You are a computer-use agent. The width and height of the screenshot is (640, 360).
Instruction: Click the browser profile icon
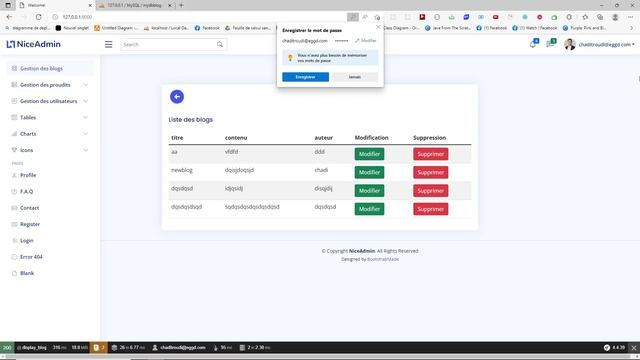pyautogui.click(x=615, y=17)
